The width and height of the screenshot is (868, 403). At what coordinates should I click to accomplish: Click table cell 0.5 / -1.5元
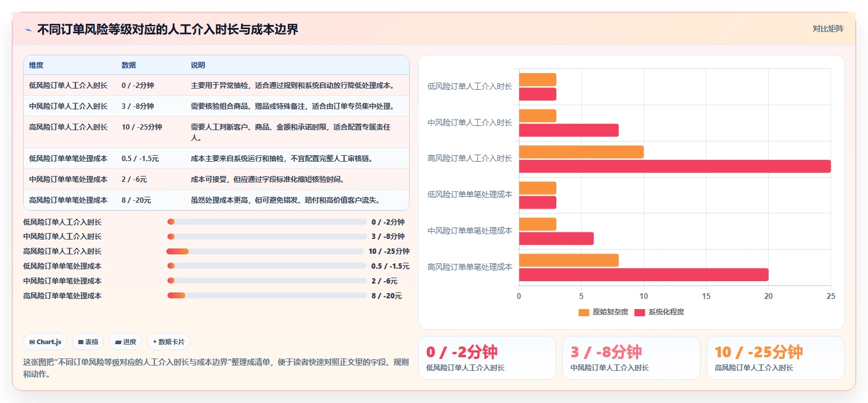point(140,158)
